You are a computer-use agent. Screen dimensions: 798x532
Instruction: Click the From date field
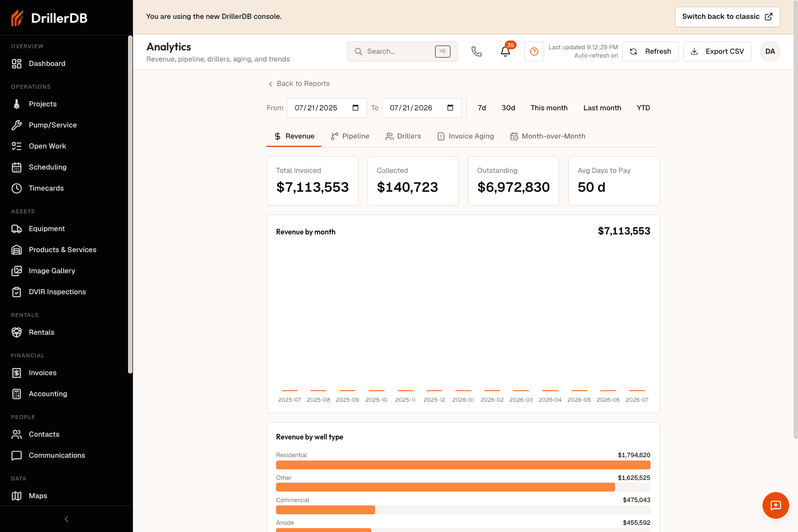pos(327,108)
